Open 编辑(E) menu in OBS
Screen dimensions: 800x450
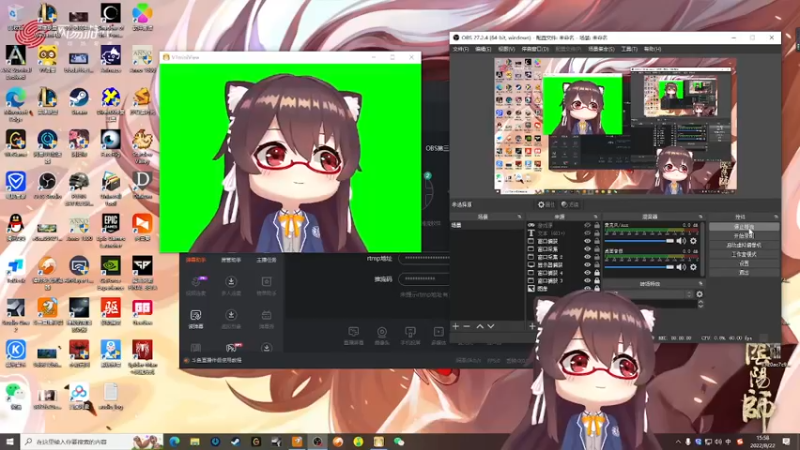483,49
